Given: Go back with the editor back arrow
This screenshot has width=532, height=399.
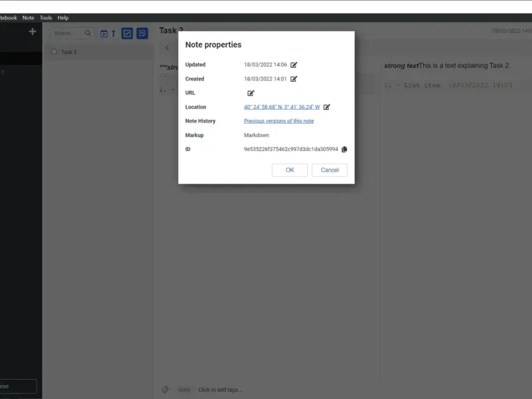Looking at the screenshot, I should (168, 47).
